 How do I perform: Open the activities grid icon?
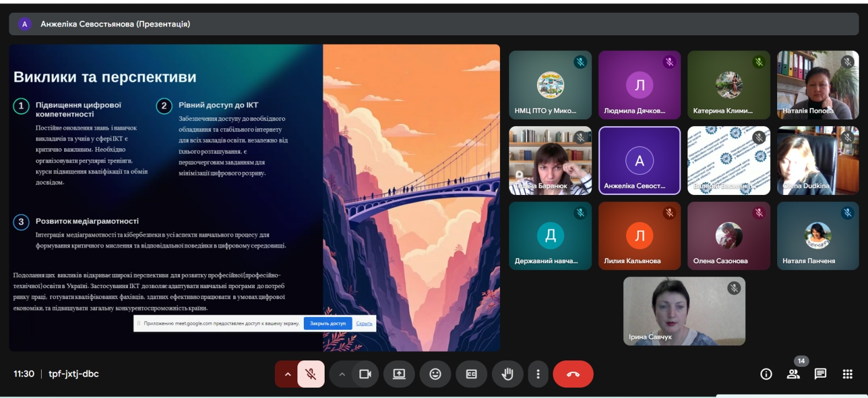pyautogui.click(x=847, y=374)
